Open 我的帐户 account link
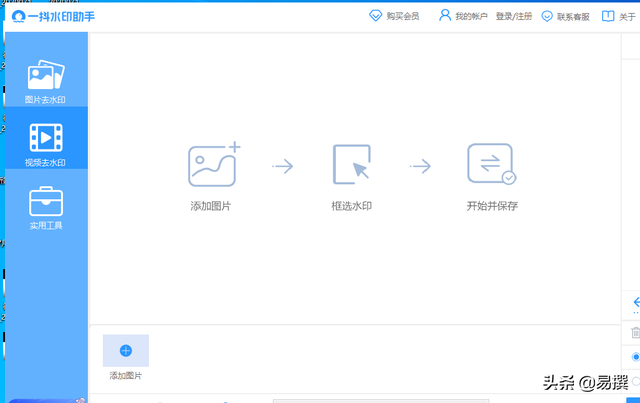 point(471,16)
